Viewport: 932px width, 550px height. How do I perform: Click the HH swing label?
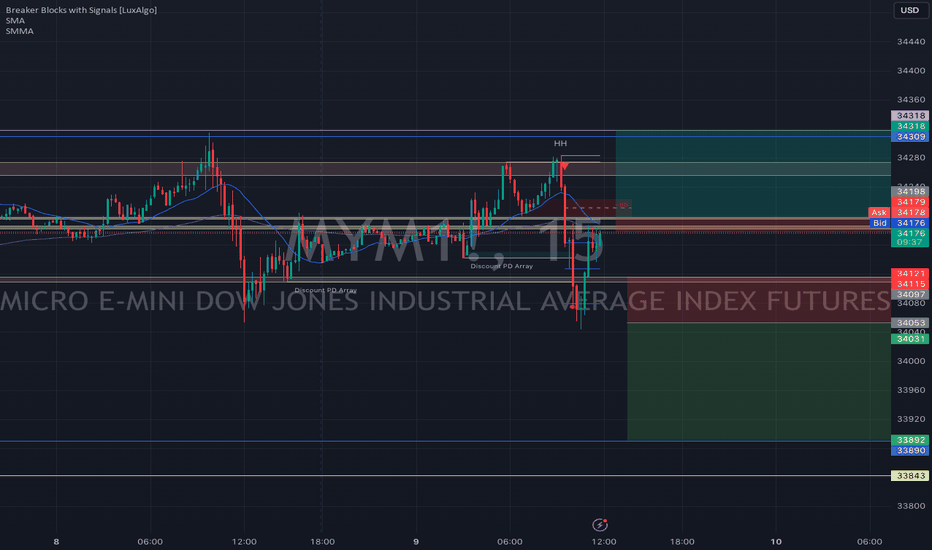tap(561, 143)
